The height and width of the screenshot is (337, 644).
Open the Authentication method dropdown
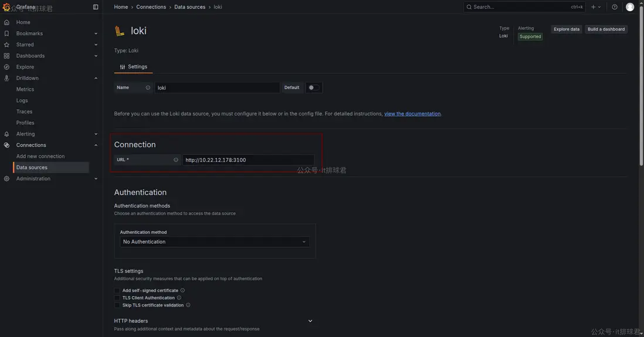click(215, 242)
